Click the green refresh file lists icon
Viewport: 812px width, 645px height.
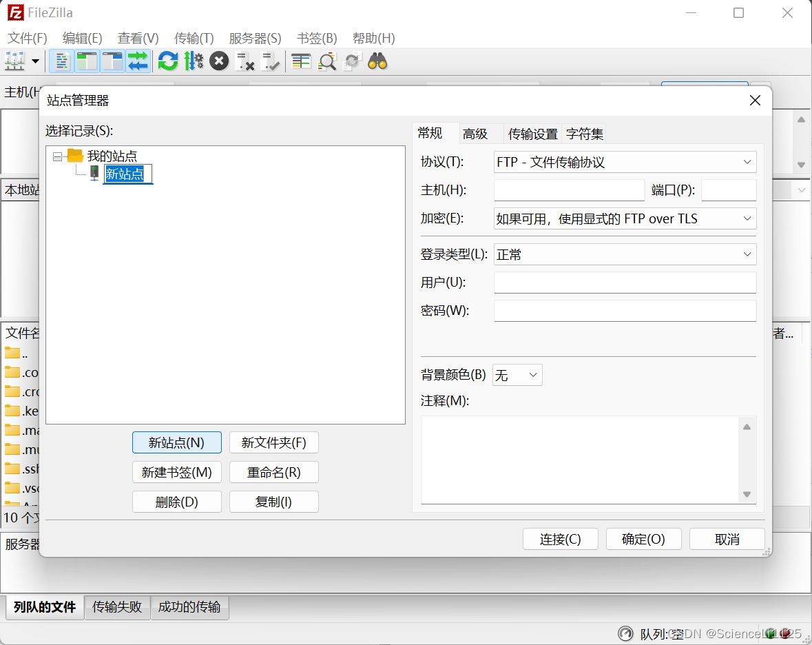(168, 61)
